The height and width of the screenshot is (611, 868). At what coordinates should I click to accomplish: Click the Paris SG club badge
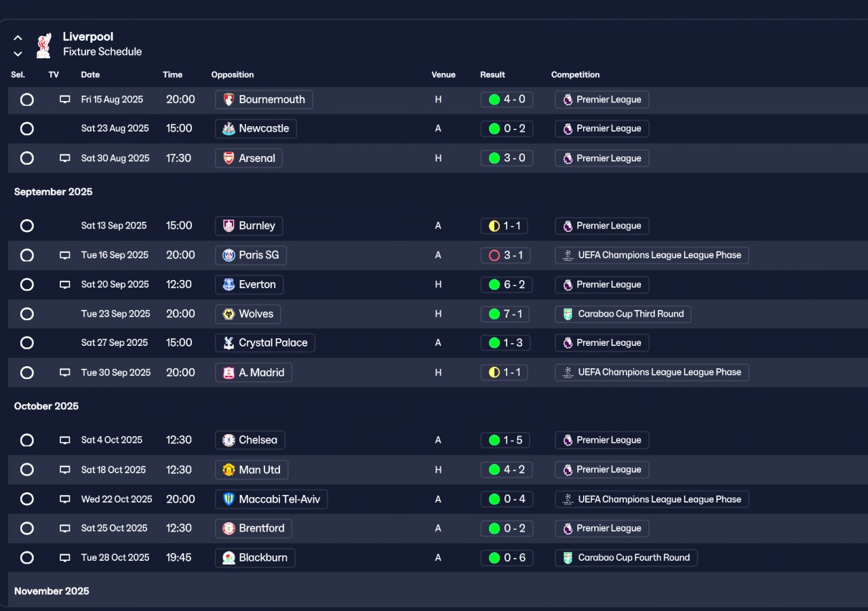229,255
